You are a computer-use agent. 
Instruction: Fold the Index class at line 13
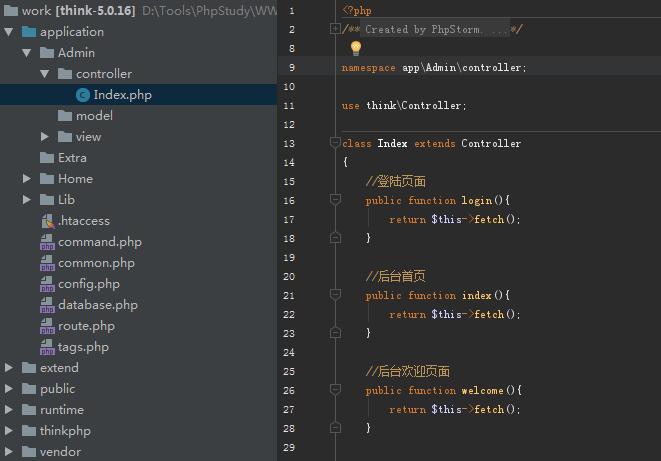(x=335, y=143)
